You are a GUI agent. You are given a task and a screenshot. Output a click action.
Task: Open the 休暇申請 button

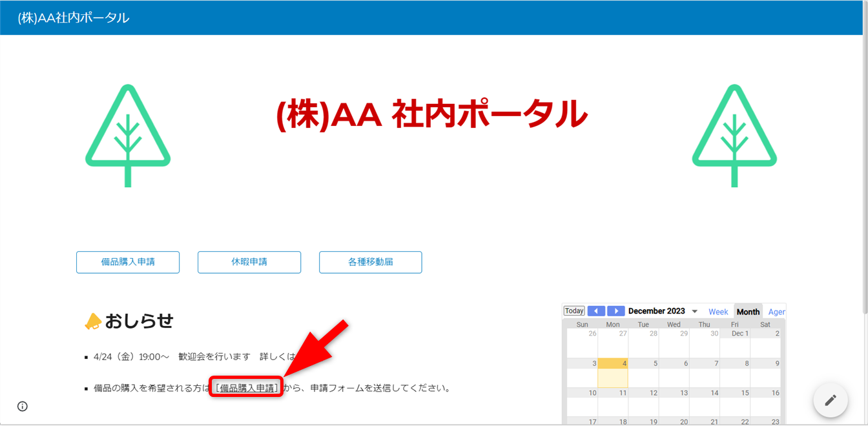point(249,262)
